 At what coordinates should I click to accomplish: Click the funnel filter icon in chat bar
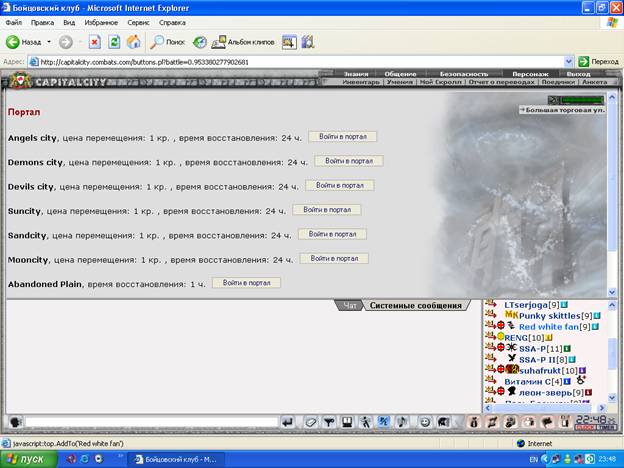(x=328, y=422)
